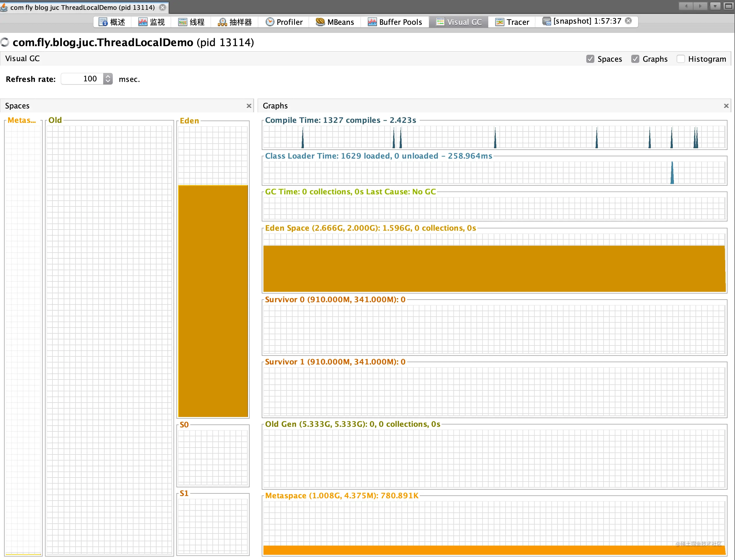Click the Survivor 1 graph
This screenshot has height=560, width=735.
(x=494, y=391)
